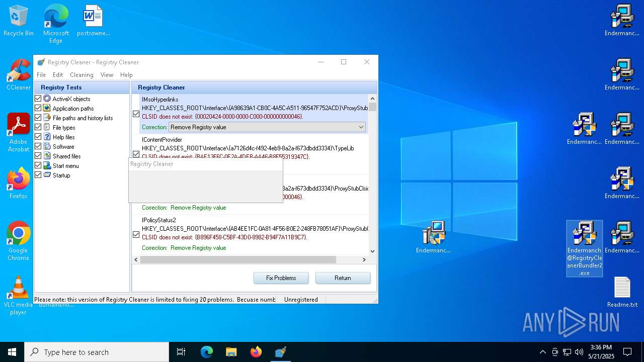Screen dimensions: 644x362
Task: Open the Windows Start menu
Action: 12,352
